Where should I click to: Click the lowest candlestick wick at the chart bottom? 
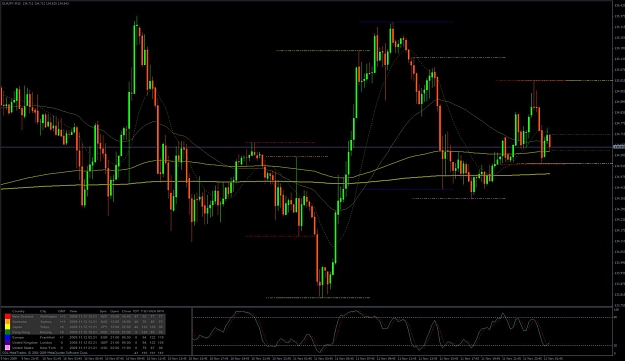[x=321, y=291]
